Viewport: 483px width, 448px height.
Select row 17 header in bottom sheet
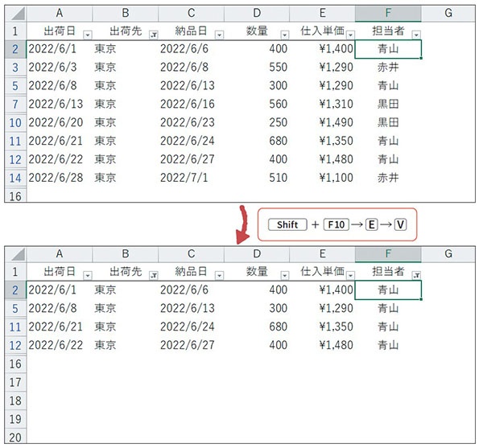tap(15, 383)
